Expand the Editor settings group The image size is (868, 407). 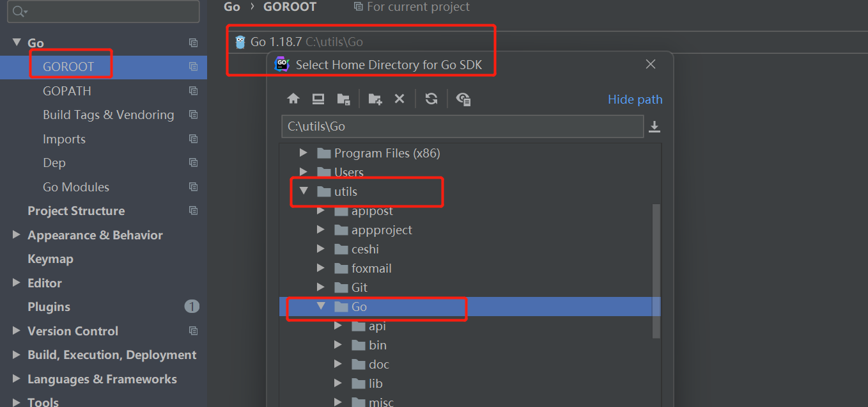(x=17, y=283)
